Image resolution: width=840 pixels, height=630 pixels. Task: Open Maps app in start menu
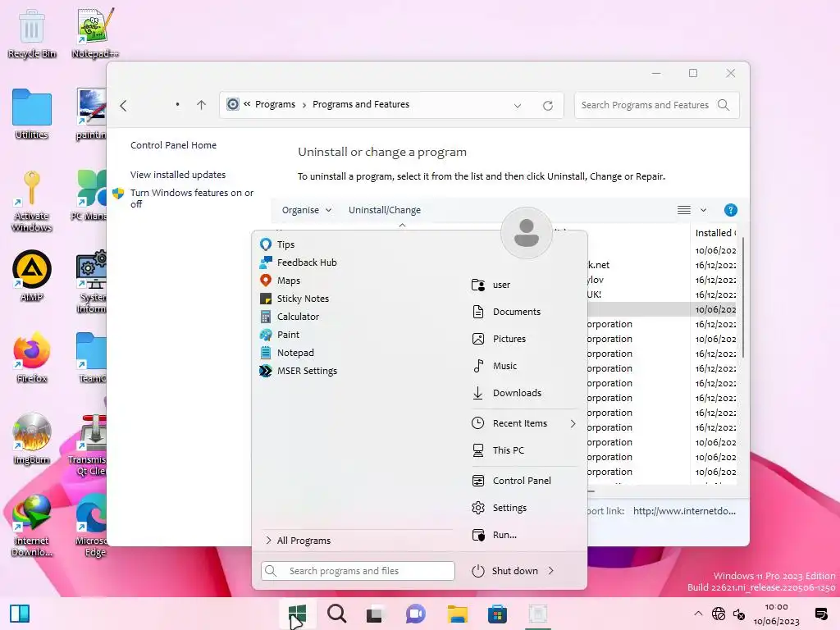click(x=280, y=281)
